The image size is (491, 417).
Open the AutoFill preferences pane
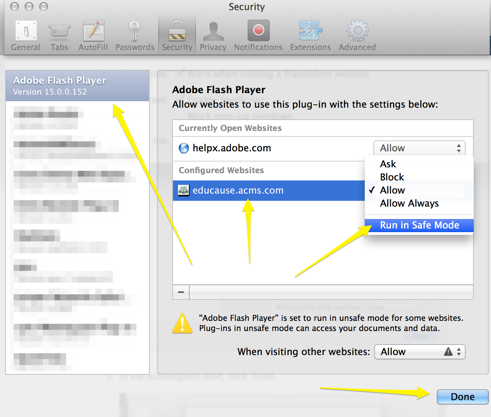93,36
